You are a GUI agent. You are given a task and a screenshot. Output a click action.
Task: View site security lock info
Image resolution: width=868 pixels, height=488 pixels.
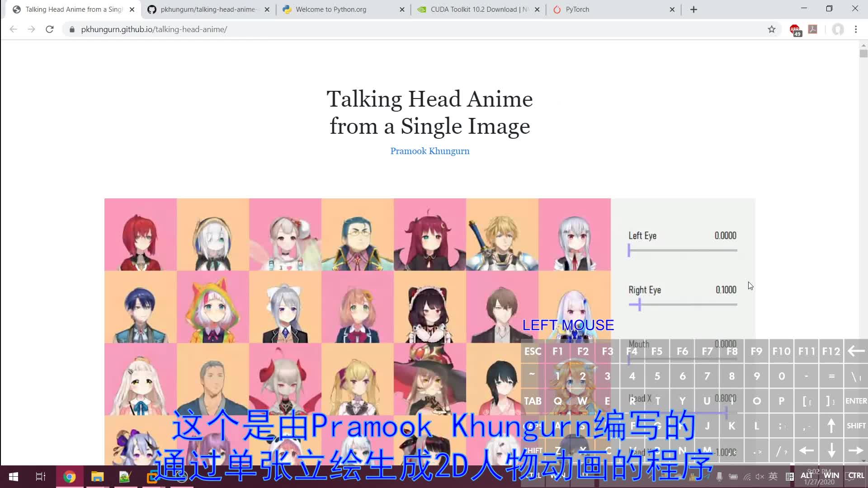(x=71, y=29)
